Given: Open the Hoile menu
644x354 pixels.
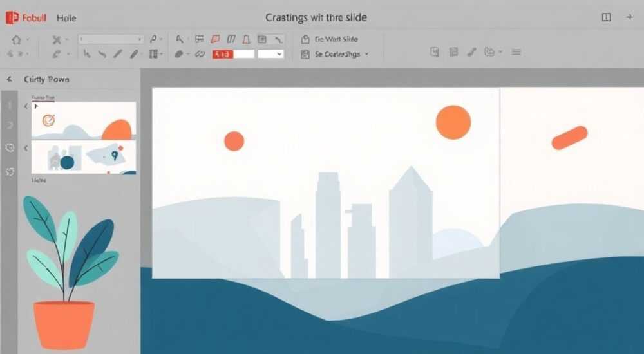Looking at the screenshot, I should (66, 18).
